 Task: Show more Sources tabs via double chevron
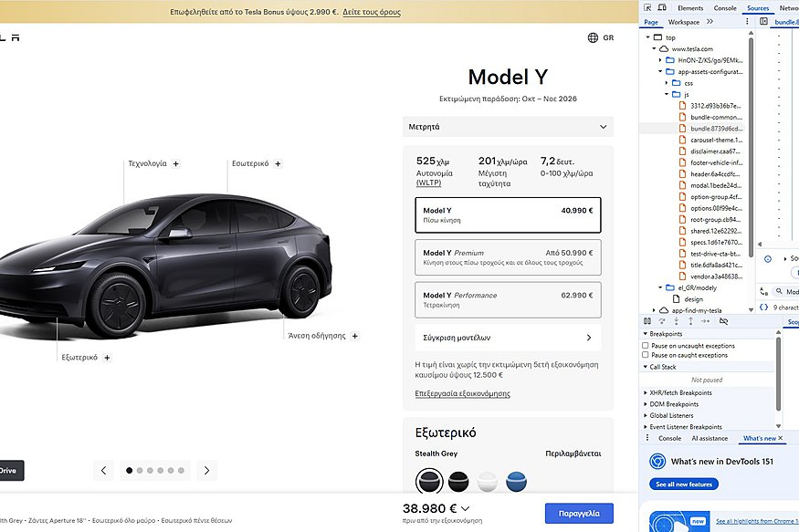710,21
